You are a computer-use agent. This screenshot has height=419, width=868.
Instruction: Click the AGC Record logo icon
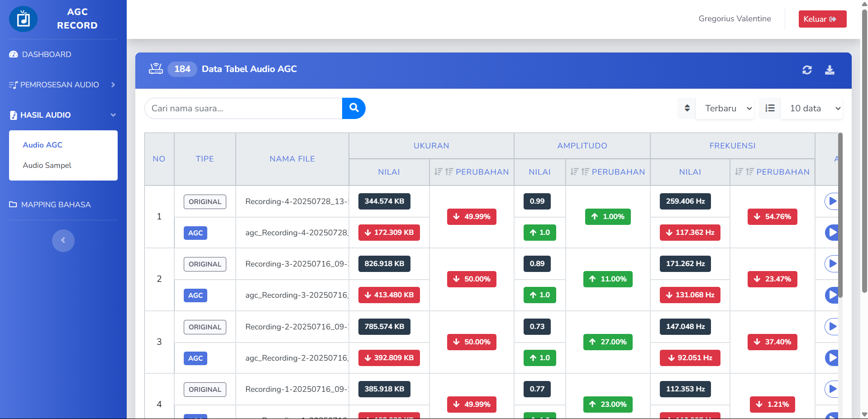pos(24,19)
